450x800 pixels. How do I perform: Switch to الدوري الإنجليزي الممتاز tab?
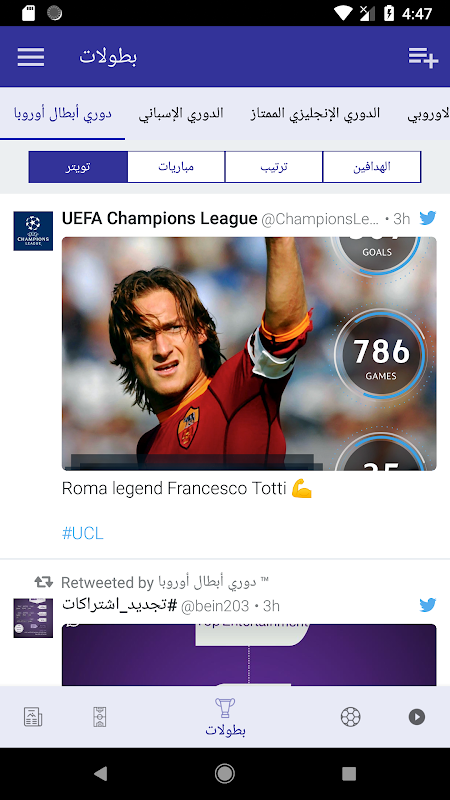315,113
